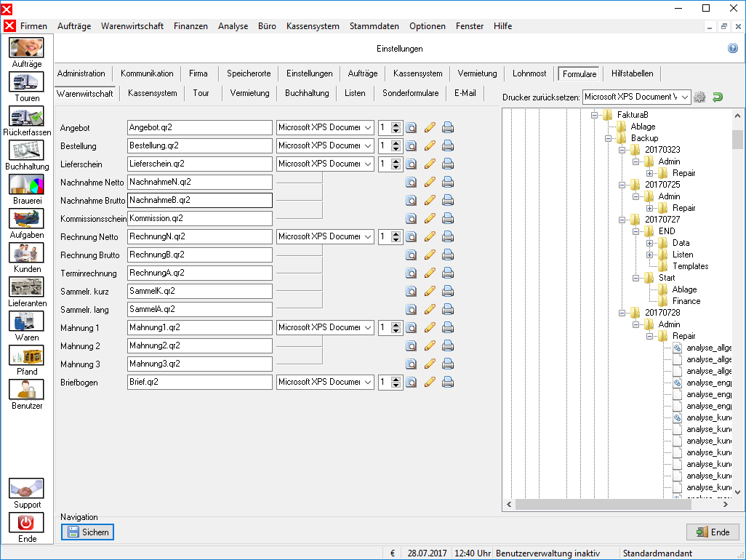Switch to the Speicherorte tab
This screenshot has width=746, height=560.
pyautogui.click(x=249, y=73)
